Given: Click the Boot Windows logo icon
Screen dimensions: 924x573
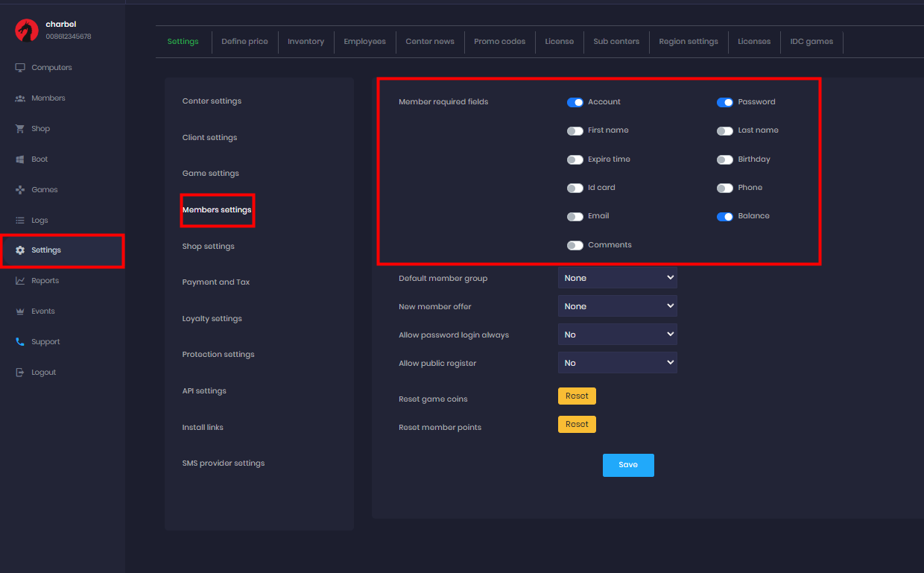Looking at the screenshot, I should click(20, 159).
